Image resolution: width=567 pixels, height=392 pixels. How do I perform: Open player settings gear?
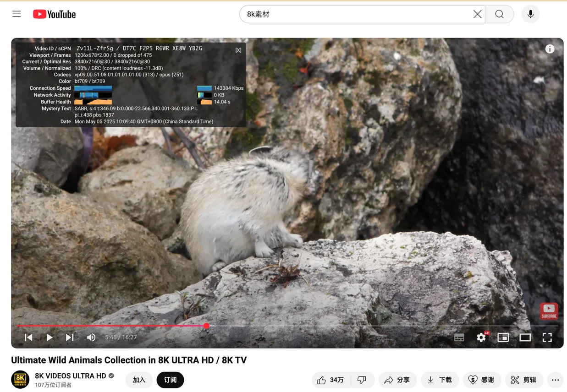pos(481,338)
